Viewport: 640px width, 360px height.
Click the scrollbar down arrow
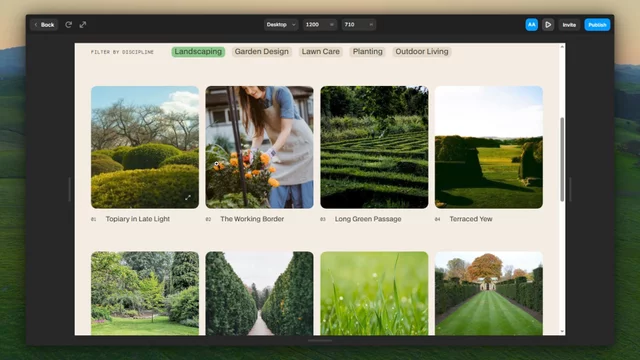point(562,331)
